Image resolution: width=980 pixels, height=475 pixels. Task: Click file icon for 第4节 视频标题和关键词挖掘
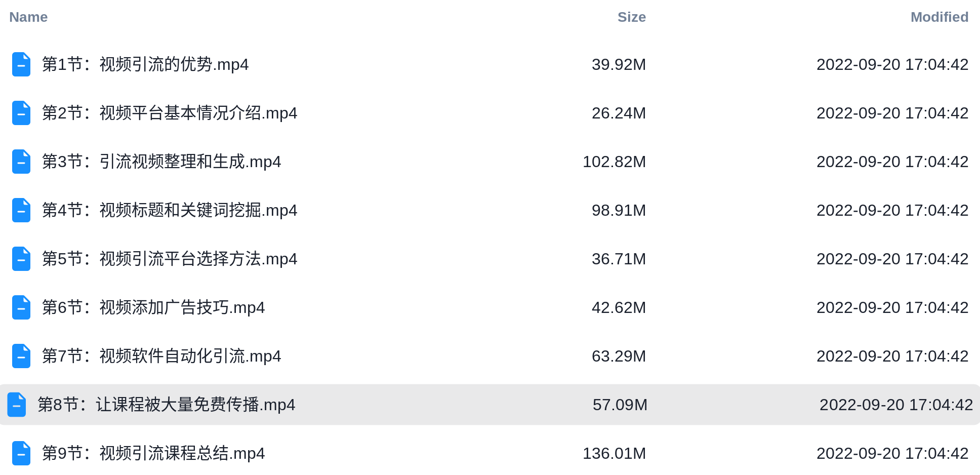[21, 210]
